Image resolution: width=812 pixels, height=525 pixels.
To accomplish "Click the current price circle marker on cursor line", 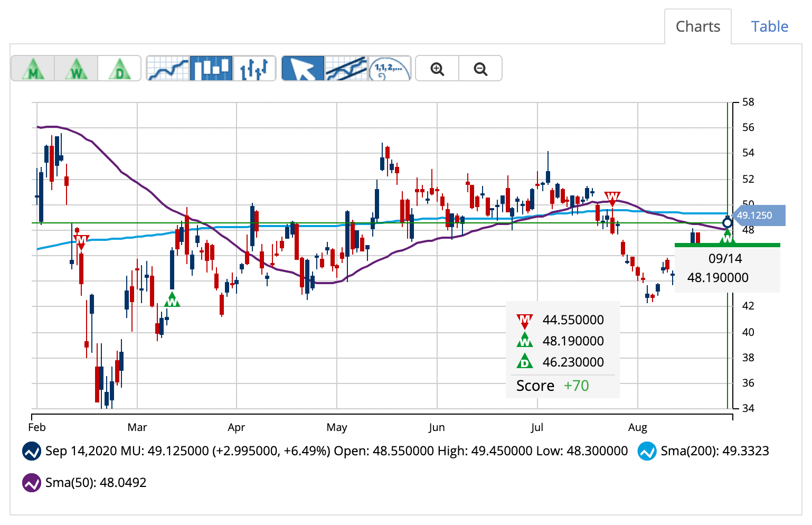I will click(x=728, y=222).
